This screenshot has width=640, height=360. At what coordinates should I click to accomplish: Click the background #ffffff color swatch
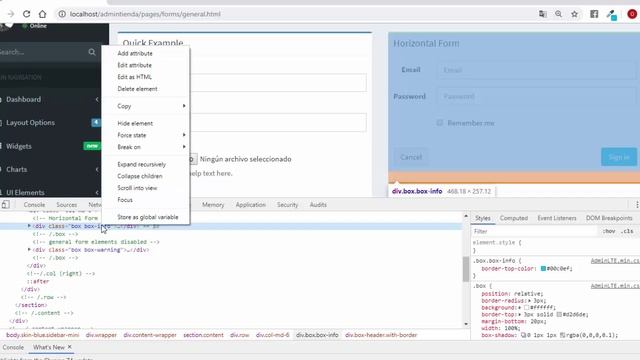tap(527, 307)
